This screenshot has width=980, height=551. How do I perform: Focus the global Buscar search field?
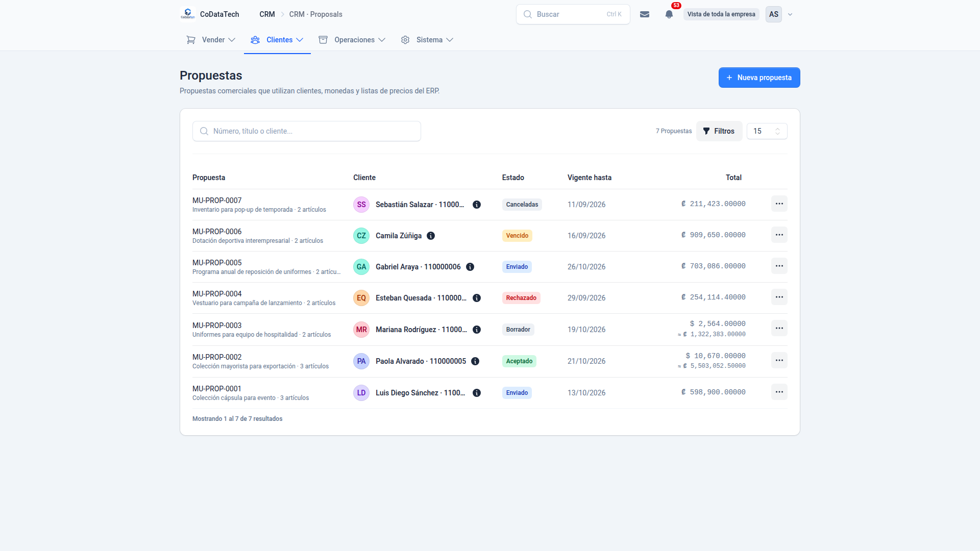pos(573,14)
